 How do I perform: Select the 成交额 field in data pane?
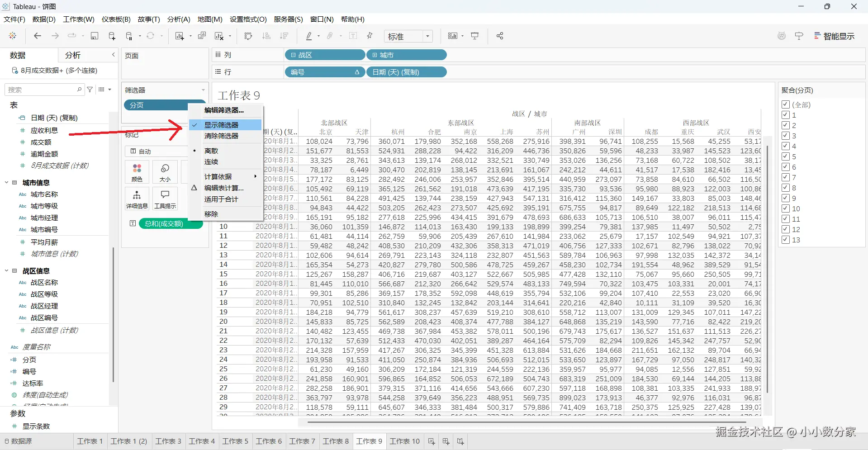click(41, 142)
